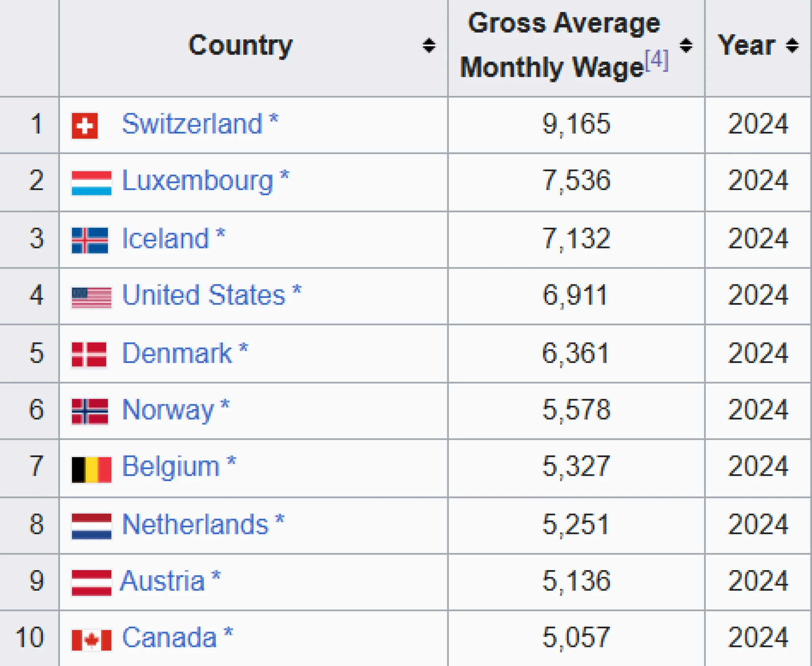This screenshot has height=666, width=812.
Task: Click the Switzerland flag icon
Action: [84, 126]
